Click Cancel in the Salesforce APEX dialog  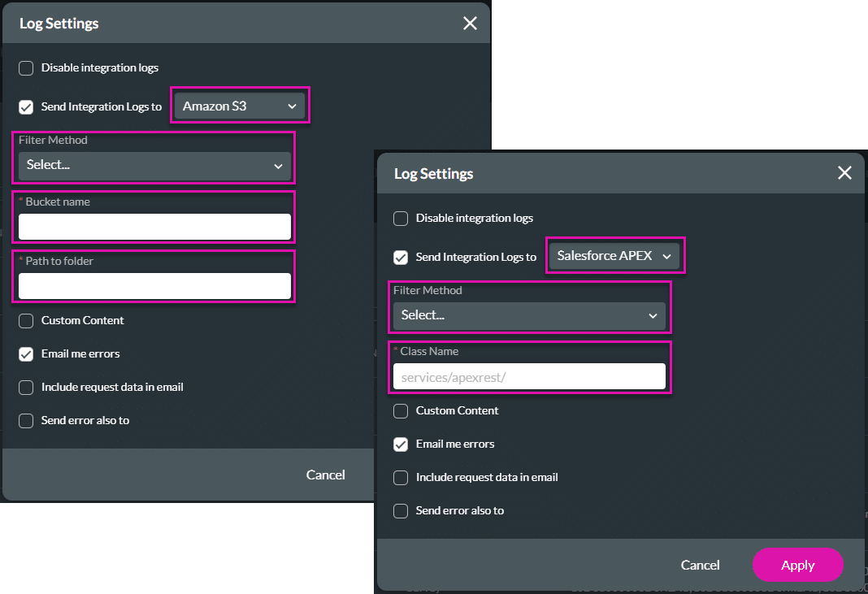(x=700, y=565)
